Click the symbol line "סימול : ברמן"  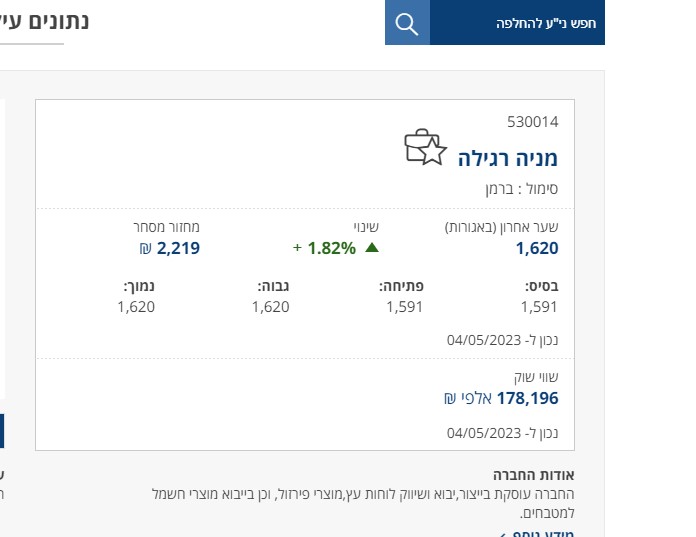point(525,187)
